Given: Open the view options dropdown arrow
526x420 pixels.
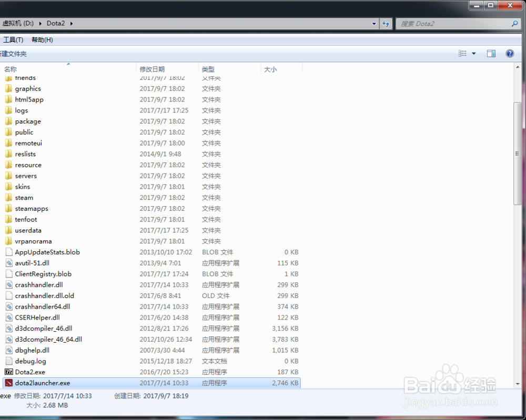Looking at the screenshot, I should coord(474,53).
